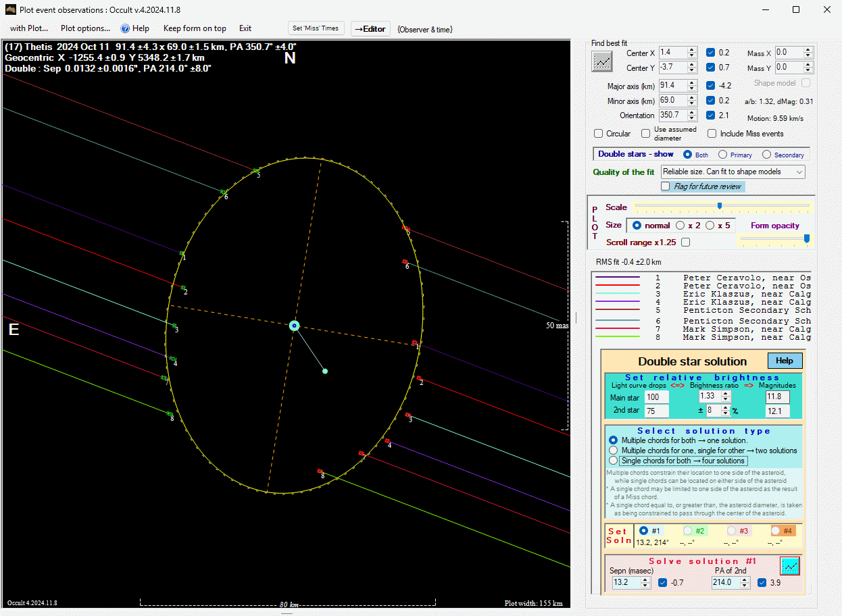The width and height of the screenshot is (842, 616).
Task: Enable the Circular checkbox
Action: (x=598, y=134)
